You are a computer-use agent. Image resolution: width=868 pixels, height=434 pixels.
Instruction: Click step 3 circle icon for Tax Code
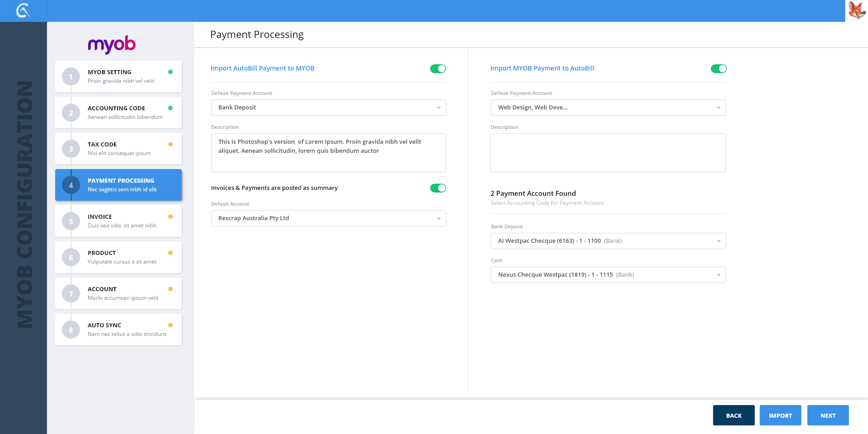tap(71, 149)
